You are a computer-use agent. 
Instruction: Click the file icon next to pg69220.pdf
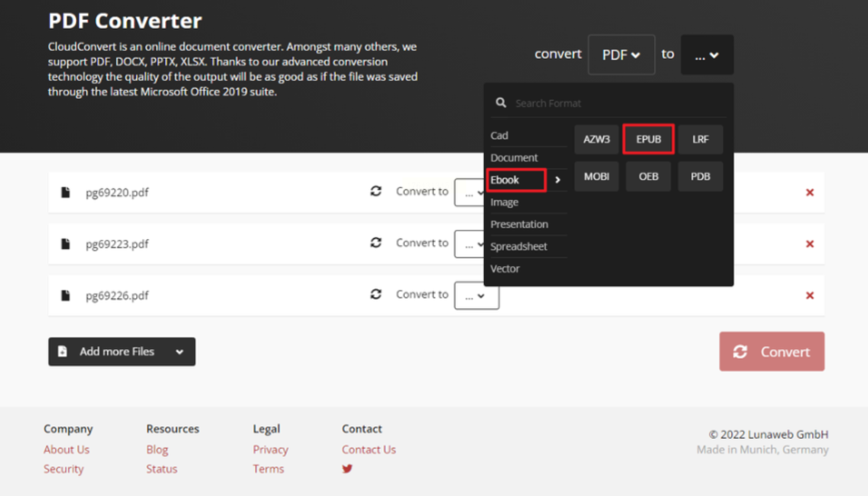pos(65,193)
